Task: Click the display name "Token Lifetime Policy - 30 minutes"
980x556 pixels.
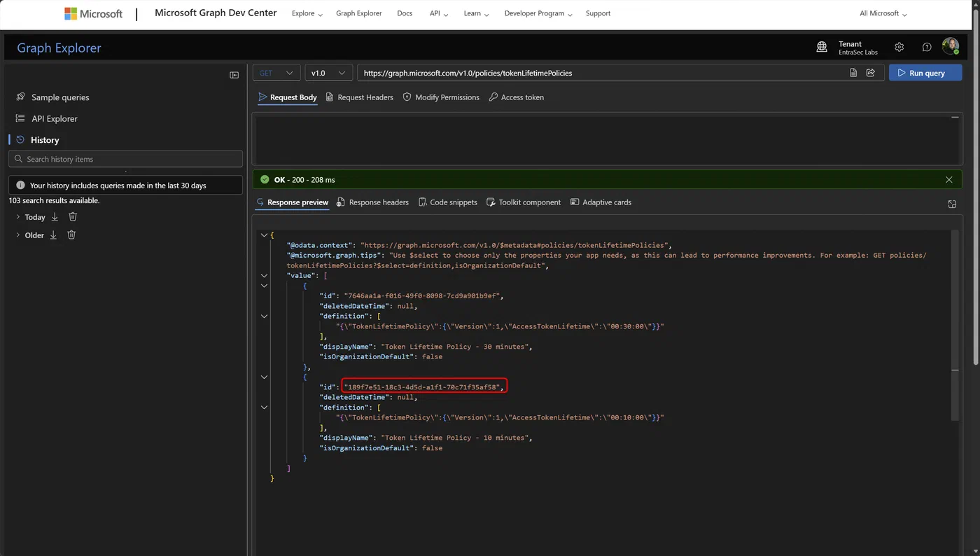Action: click(456, 347)
